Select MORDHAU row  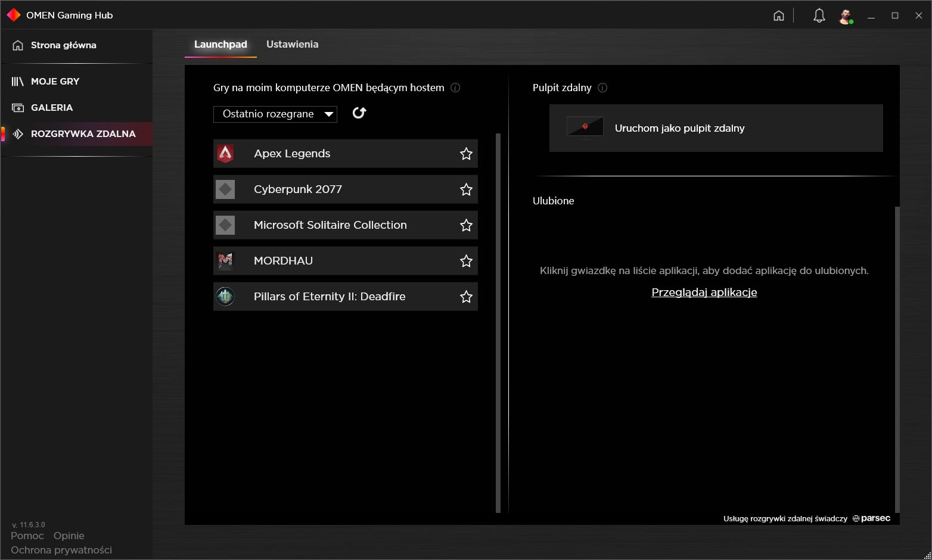[x=346, y=261]
